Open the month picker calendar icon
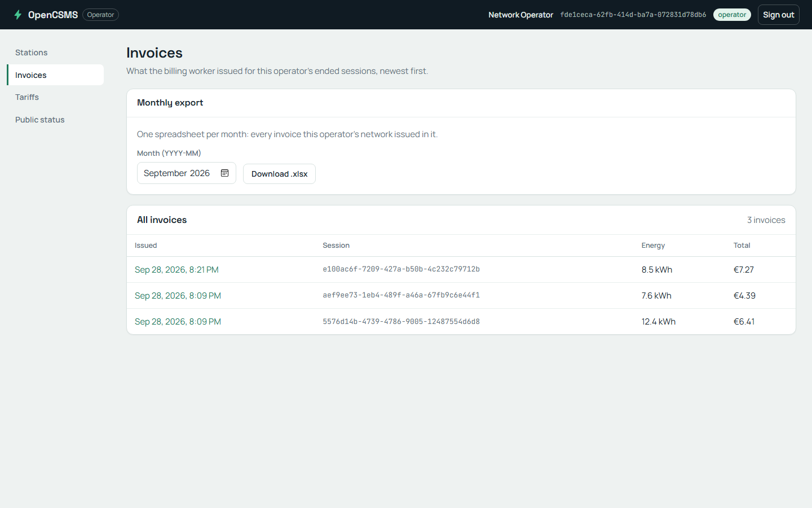This screenshot has width=812, height=508. click(x=224, y=173)
